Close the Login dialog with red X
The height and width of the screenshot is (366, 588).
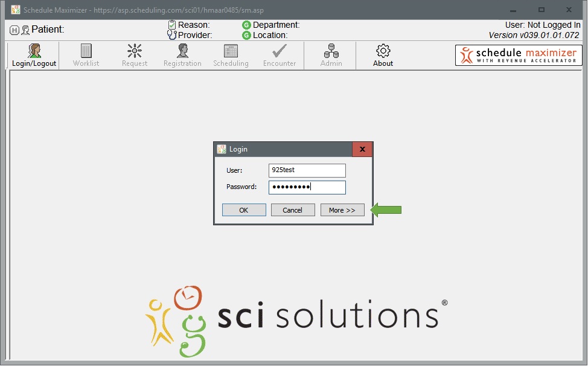[x=362, y=149]
